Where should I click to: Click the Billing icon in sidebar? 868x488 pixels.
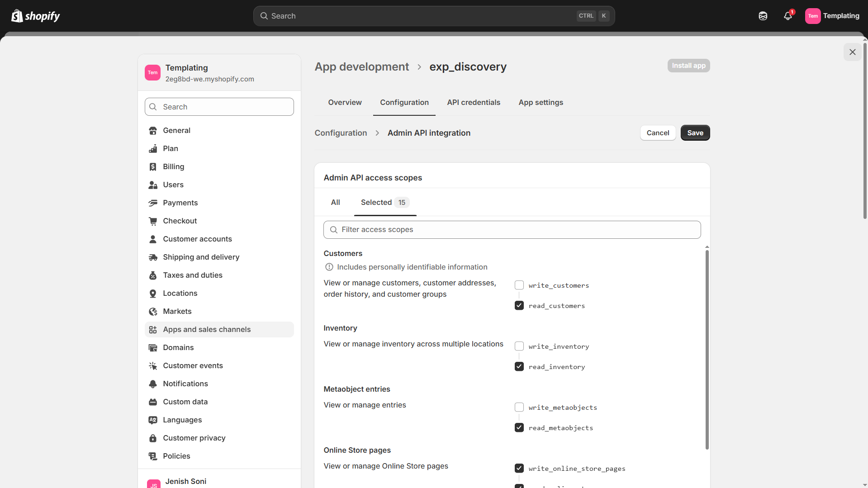[153, 167]
